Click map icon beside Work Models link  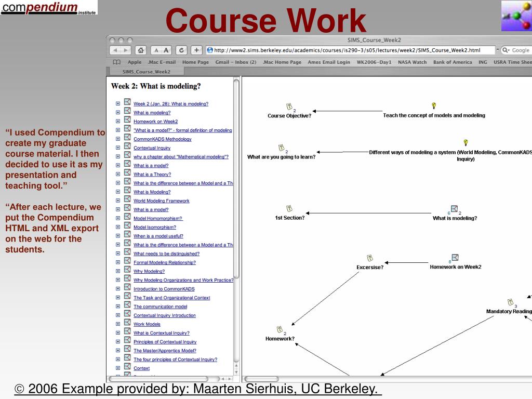[x=127, y=322]
